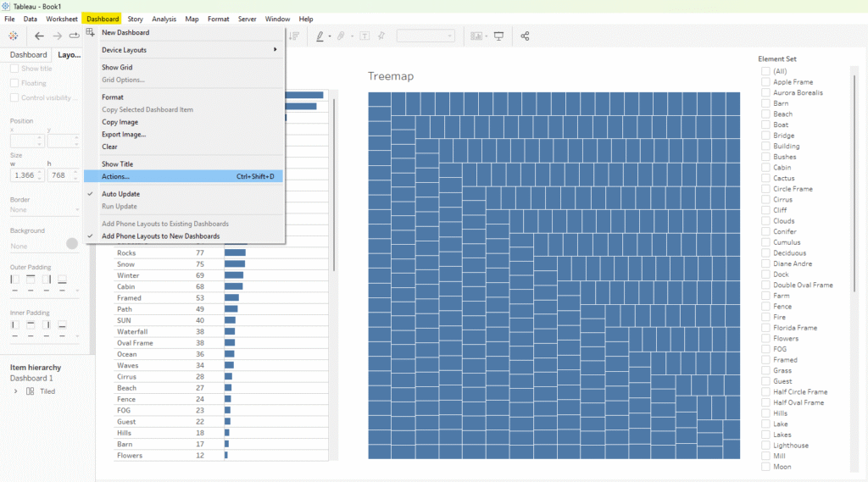Click the sort descending toolbar icon
The width and height of the screenshot is (868, 482).
pos(294,36)
